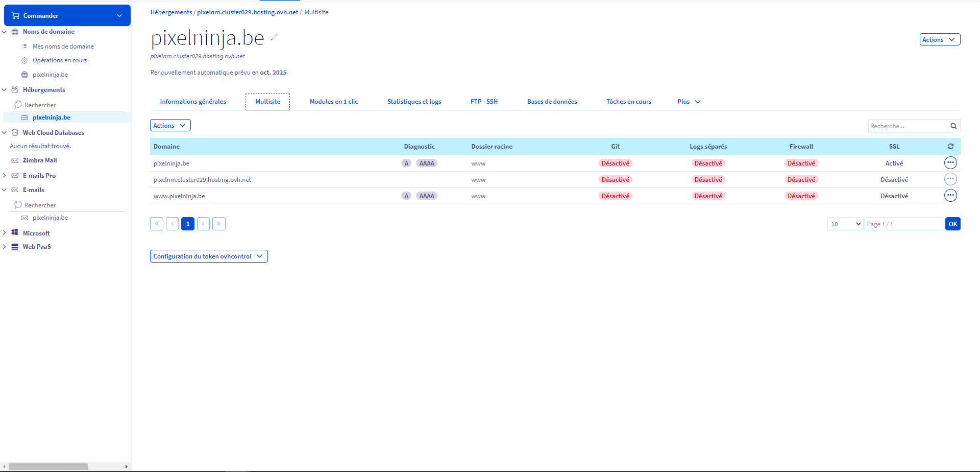980x472 pixels.
Task: Expand the Configuration du token ovhcontrol dropdown
Action: coord(209,256)
